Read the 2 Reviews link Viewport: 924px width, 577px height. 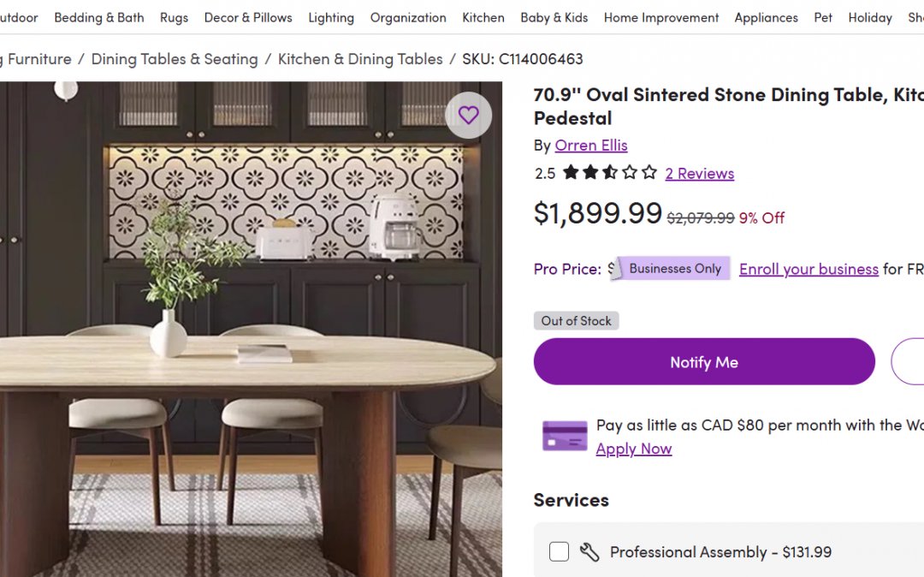[x=699, y=174]
